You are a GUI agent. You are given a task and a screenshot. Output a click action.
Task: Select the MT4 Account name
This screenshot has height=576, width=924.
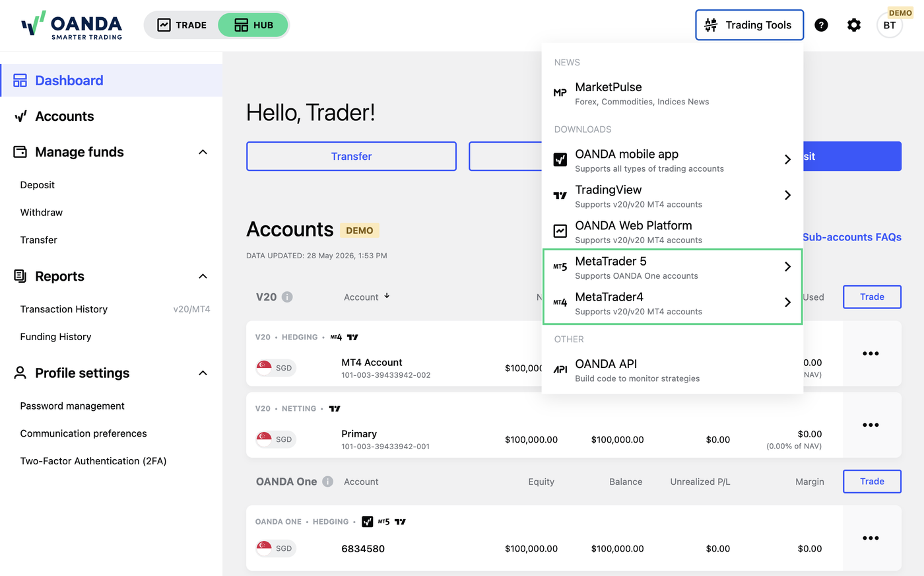(x=372, y=363)
